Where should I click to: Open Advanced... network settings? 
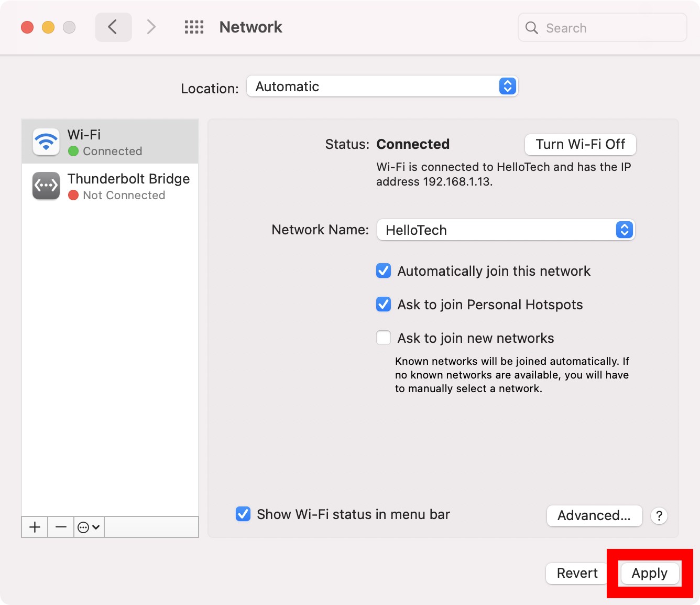coord(594,516)
